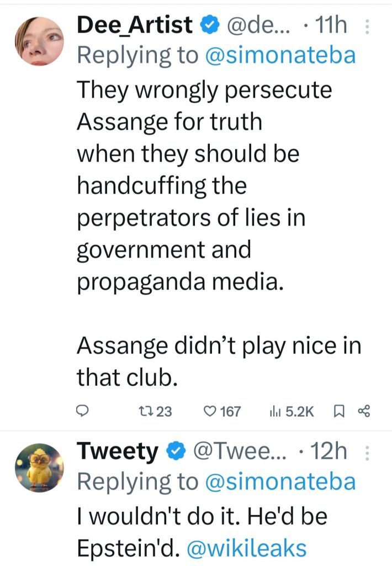
Task: Visit @simonateba from Tweety's reply line
Action: pyautogui.click(x=280, y=481)
